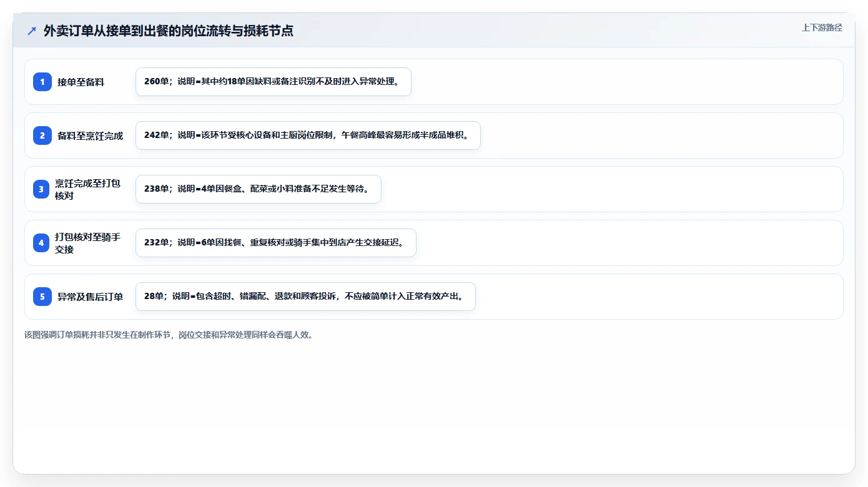Screen dimensions: 868x487
Task: Select the 接单至备料 step label
Action: [81, 82]
